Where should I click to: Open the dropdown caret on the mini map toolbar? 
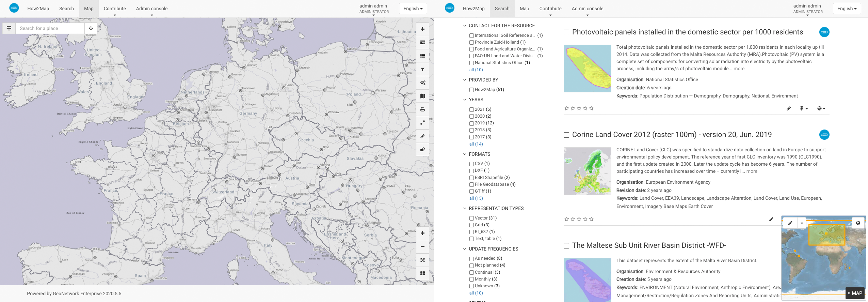[x=802, y=223]
